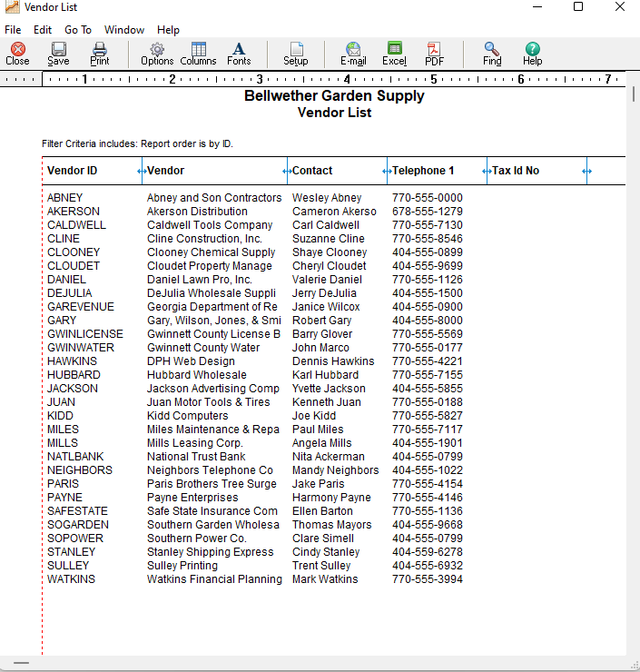Select vendor Watkins Financial Planning
The image size is (640, 672).
click(x=214, y=579)
